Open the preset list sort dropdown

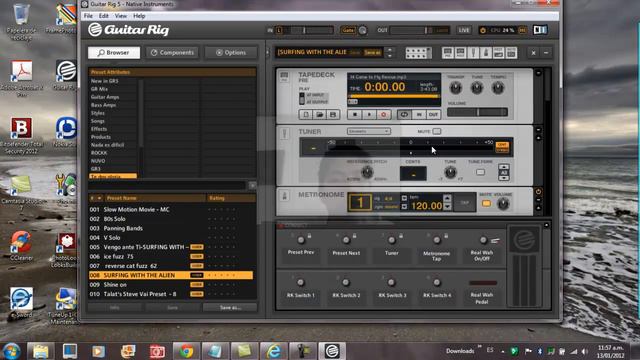pos(99,198)
